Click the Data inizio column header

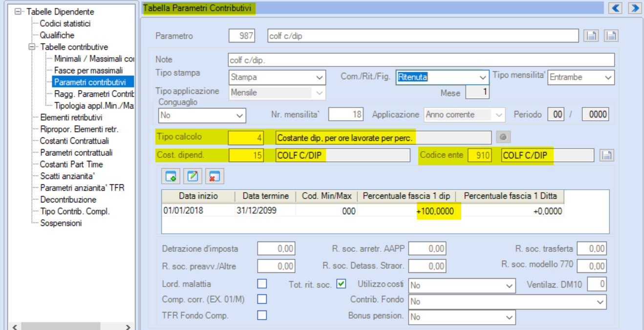pos(198,196)
